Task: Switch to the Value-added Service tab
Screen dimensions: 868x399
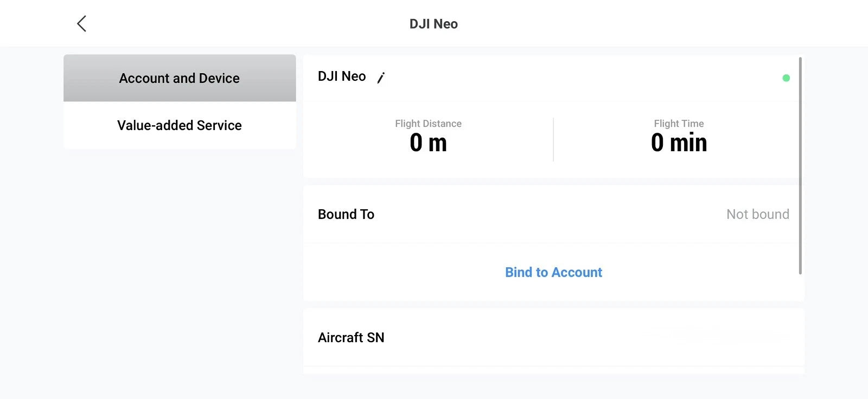Action: [x=180, y=125]
